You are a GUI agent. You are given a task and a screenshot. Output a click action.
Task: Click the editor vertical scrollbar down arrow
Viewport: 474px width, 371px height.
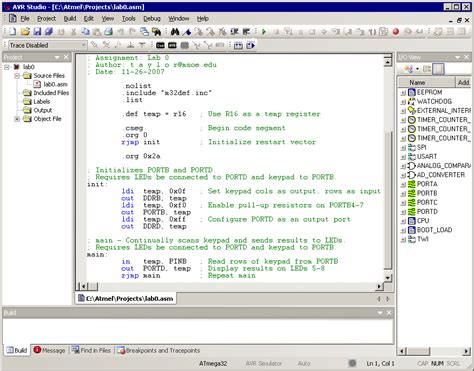pyautogui.click(x=387, y=277)
